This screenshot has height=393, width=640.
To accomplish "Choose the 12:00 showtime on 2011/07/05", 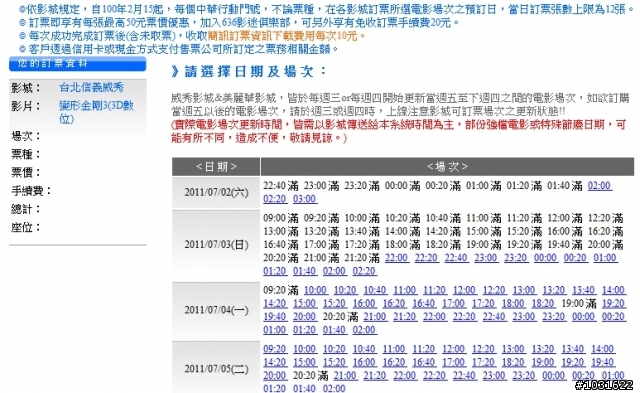I will pos(453,349).
